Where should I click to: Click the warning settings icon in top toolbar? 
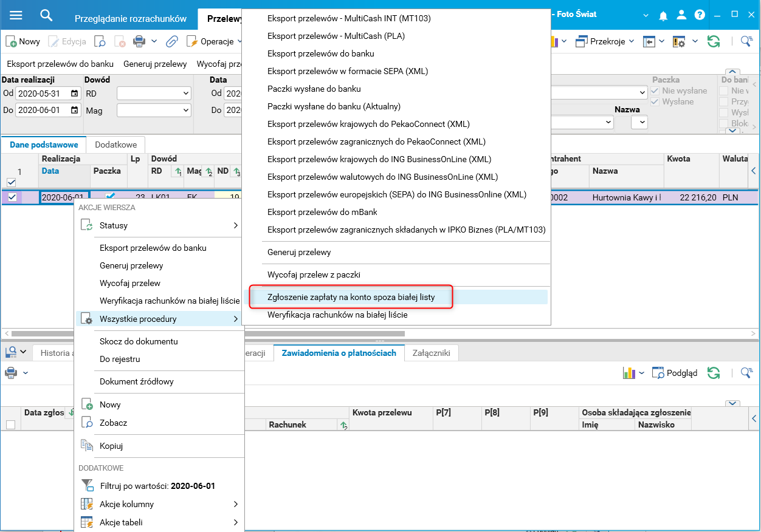point(678,41)
